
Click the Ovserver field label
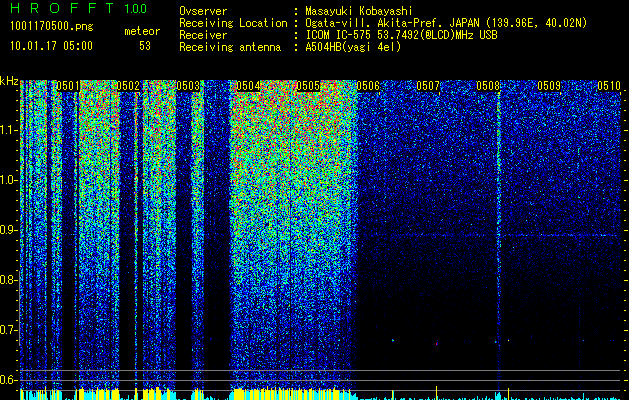[203, 11]
